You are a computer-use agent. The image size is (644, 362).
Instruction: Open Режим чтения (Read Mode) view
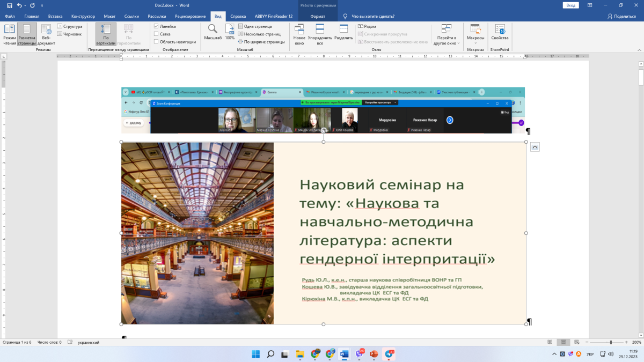(x=10, y=33)
